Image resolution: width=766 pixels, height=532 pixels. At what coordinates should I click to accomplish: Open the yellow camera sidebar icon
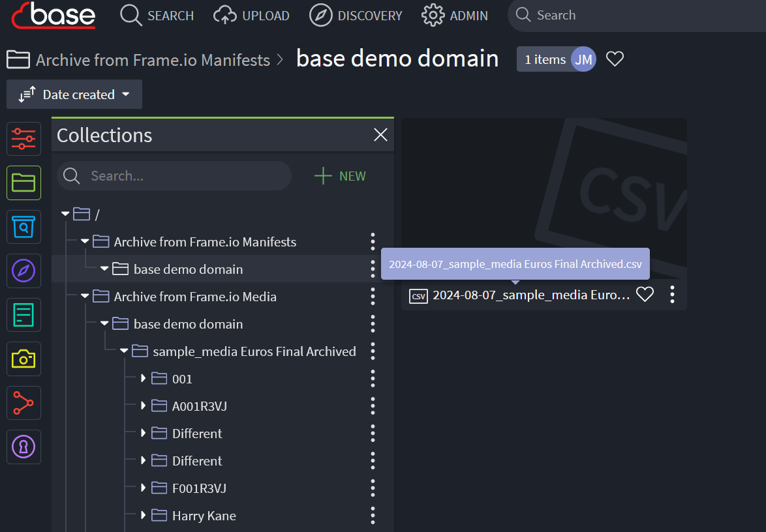click(23, 359)
